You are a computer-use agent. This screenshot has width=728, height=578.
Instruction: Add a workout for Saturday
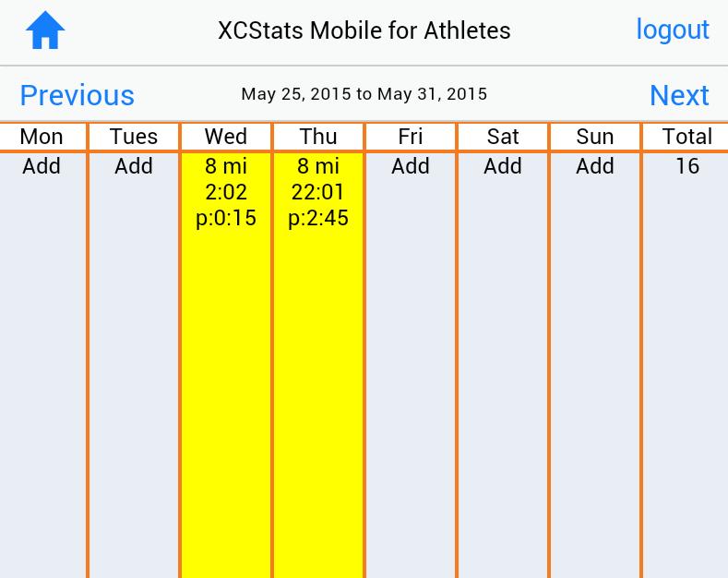pyautogui.click(x=503, y=166)
